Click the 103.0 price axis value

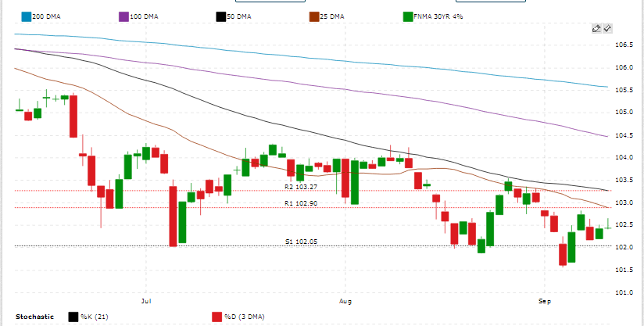[624, 202]
